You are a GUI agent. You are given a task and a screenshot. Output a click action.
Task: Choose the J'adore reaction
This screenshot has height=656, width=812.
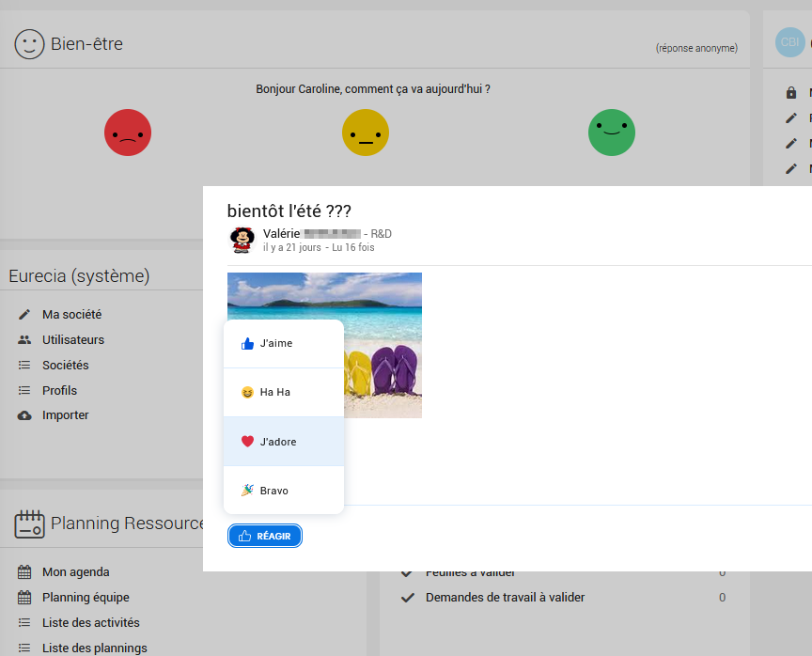tap(284, 442)
